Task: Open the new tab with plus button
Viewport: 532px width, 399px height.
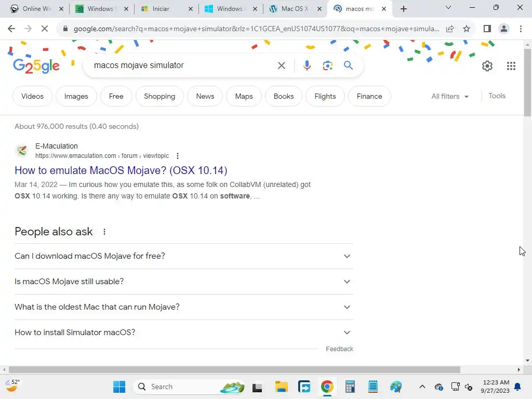Action: 403,9
